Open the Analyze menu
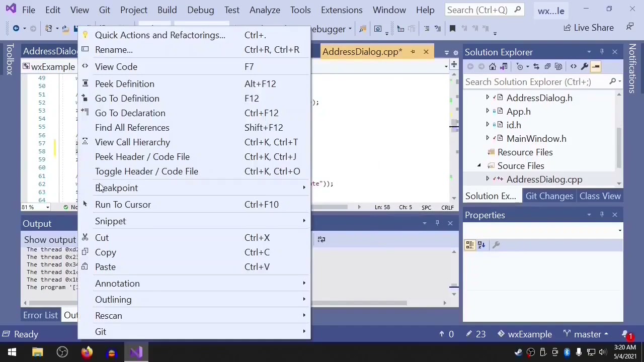 [x=265, y=10]
